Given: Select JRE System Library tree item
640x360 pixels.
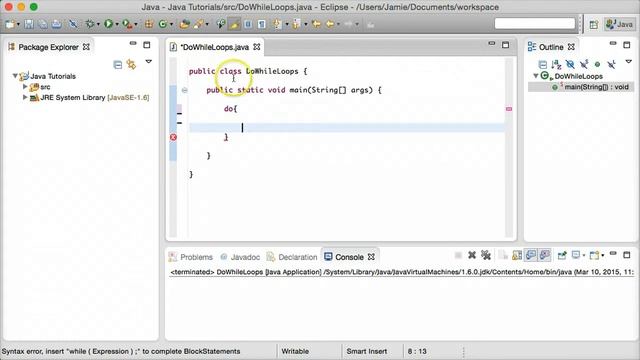Looking at the screenshot, I should click(89, 98).
